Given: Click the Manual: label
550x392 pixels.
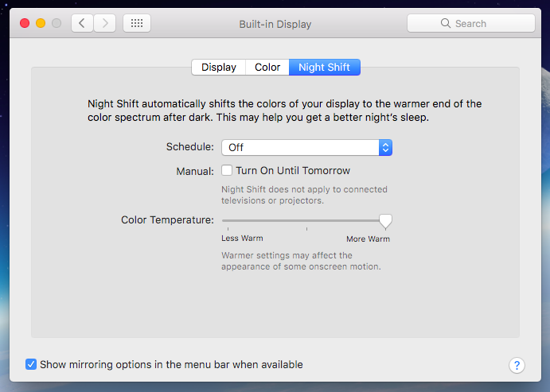Looking at the screenshot, I should 195,171.
